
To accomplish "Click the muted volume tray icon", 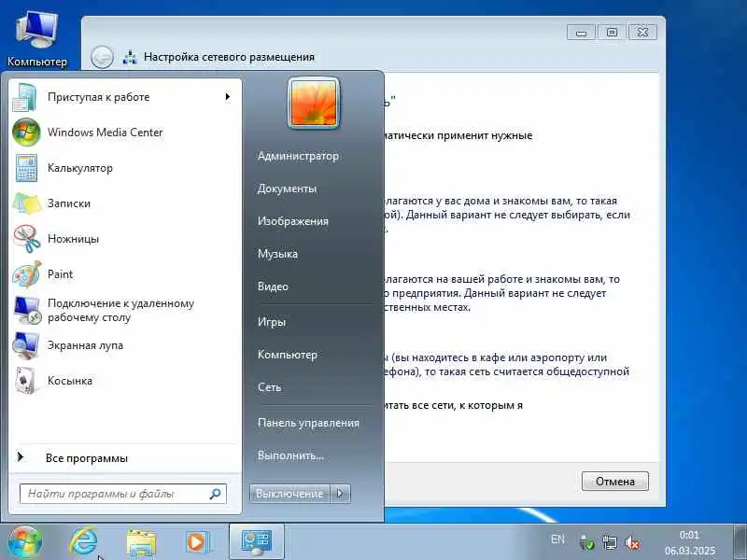I will [x=632, y=542].
